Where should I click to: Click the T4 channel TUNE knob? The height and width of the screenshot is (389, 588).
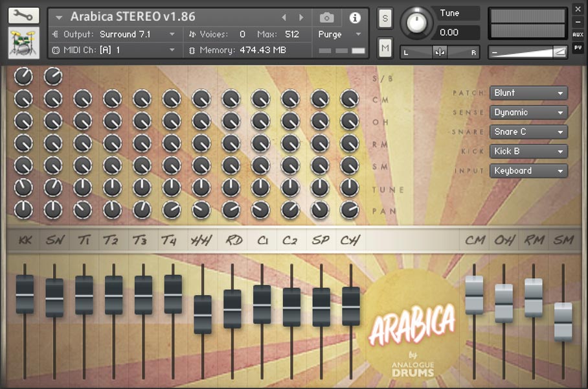point(172,187)
